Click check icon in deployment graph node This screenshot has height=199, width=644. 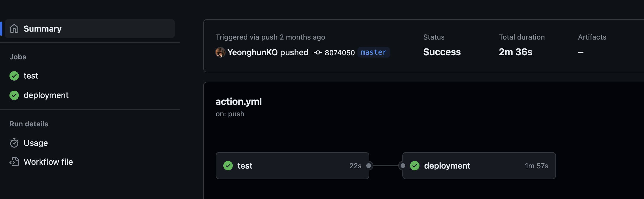pos(415,166)
